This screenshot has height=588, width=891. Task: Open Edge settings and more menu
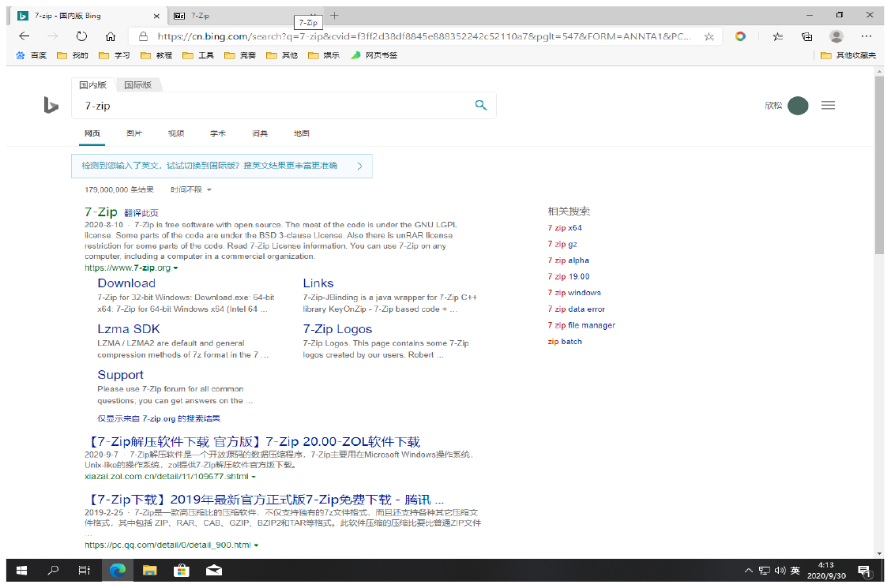click(x=867, y=36)
